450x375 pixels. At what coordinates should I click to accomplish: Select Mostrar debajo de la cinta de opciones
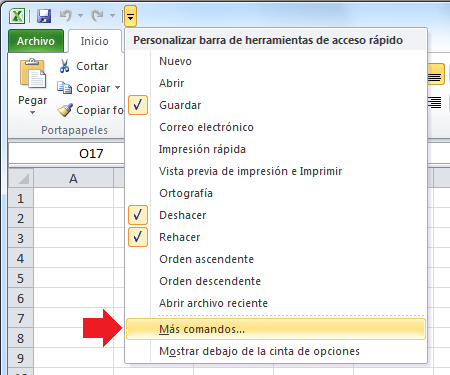276,351
